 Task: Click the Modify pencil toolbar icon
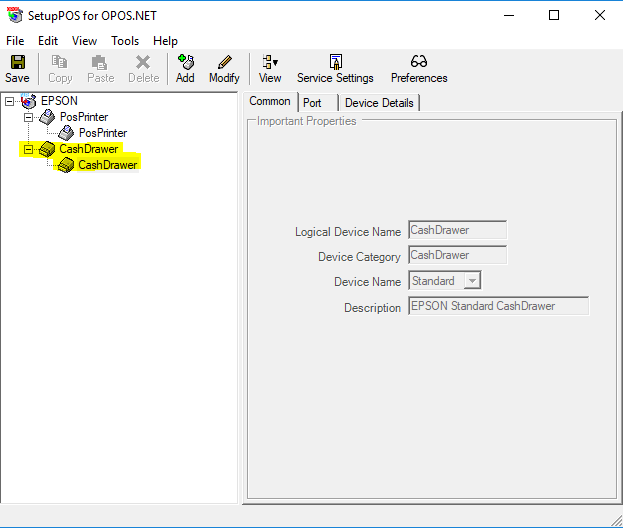(225, 62)
